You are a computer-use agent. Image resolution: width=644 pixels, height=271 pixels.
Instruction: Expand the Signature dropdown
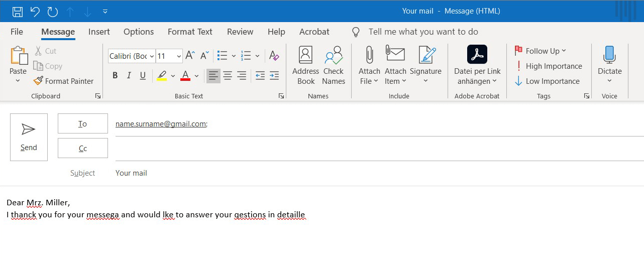tap(425, 81)
